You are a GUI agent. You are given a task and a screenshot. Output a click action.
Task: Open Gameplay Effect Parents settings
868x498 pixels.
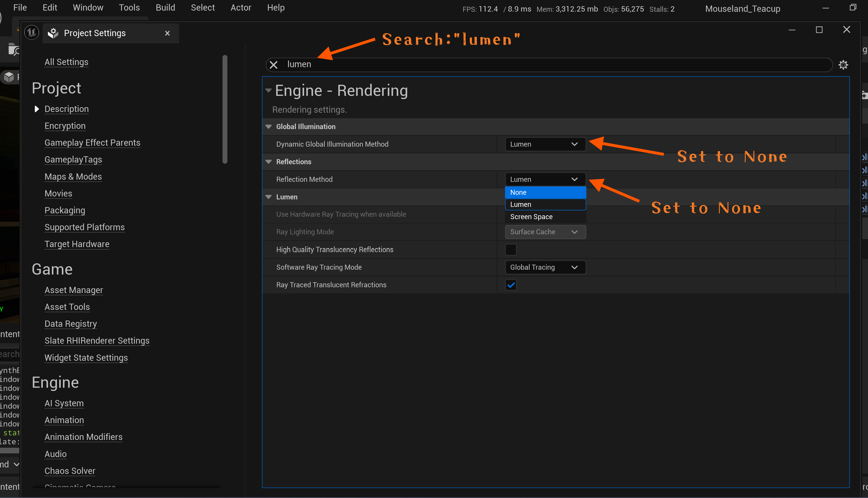(x=92, y=143)
